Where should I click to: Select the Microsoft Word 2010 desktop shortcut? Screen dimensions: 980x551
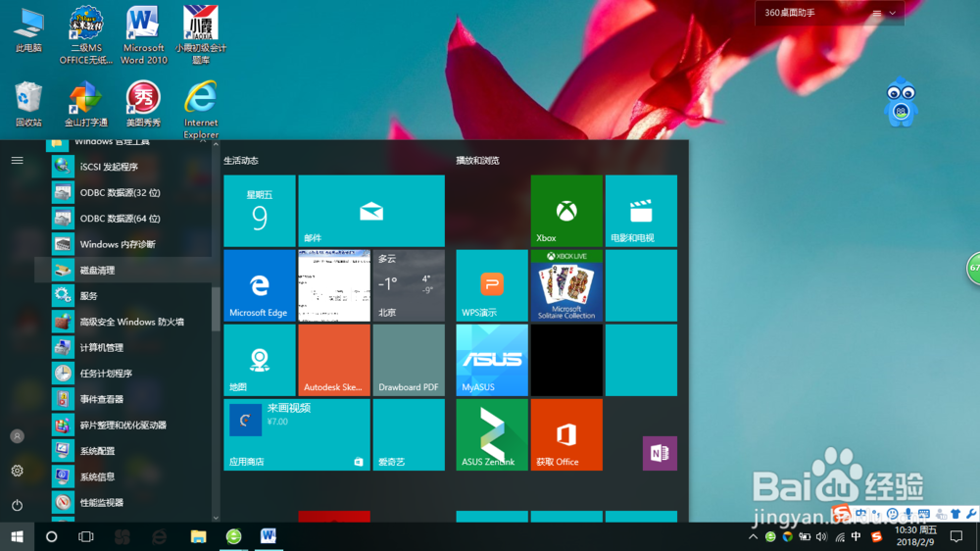[144, 35]
